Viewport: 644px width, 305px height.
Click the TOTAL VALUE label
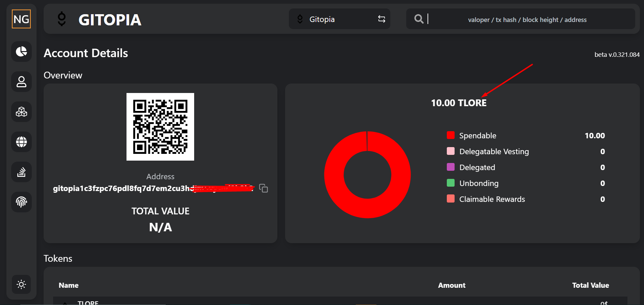[160, 211]
